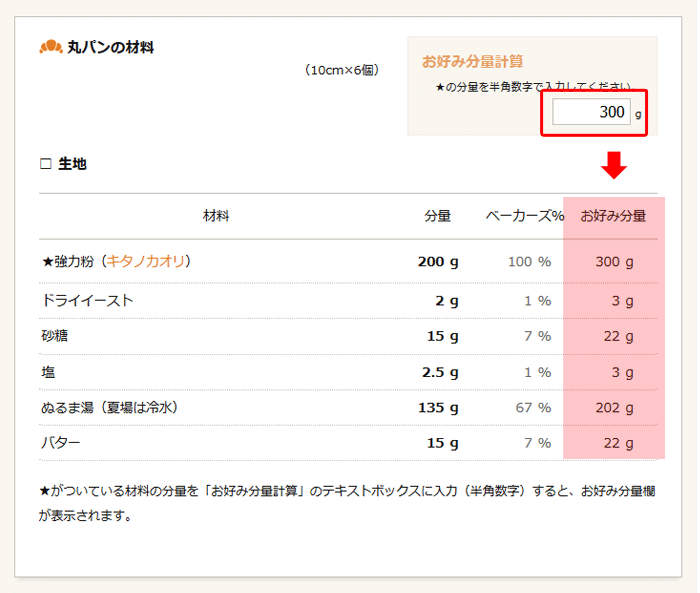This screenshot has width=700, height=593.
Task: Select the 砂糖 row label
Action: [x=54, y=336]
